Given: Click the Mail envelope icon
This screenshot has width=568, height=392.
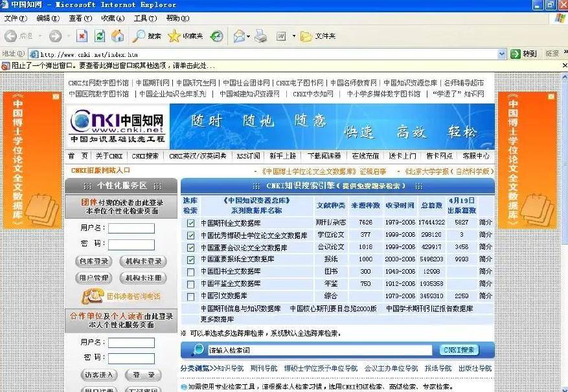Looking at the screenshot, I should pyautogui.click(x=239, y=36).
